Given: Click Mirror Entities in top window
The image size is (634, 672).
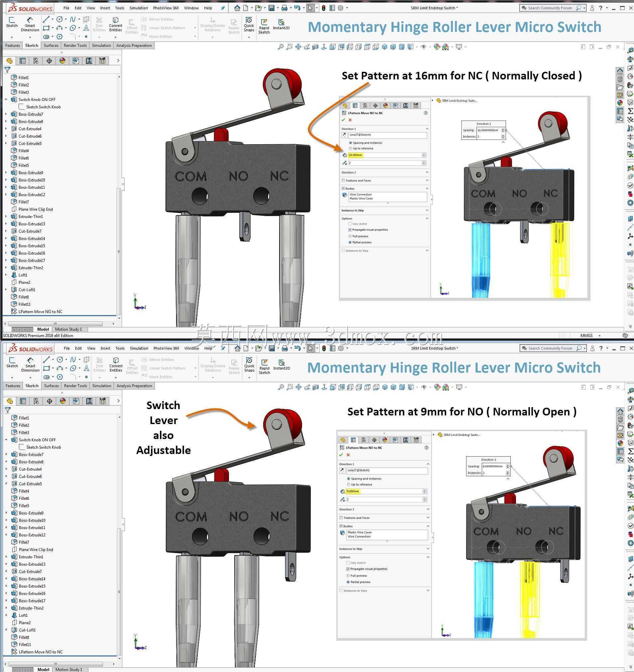Looking at the screenshot, I should pos(157,19).
